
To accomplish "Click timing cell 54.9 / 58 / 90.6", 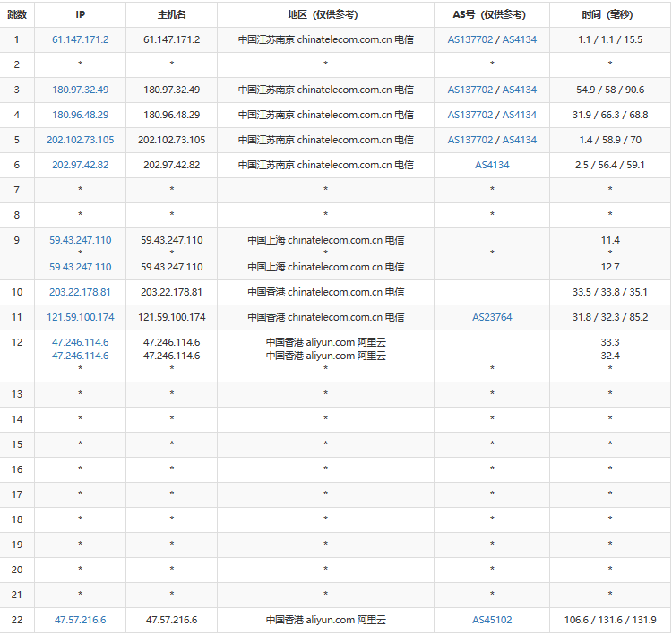I will point(610,90).
